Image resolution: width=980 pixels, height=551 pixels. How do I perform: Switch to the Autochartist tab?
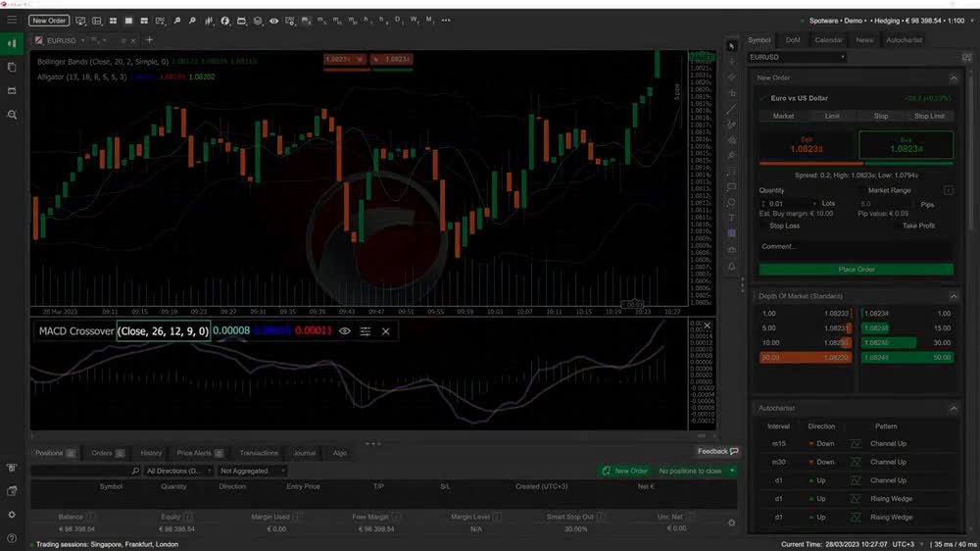(904, 40)
